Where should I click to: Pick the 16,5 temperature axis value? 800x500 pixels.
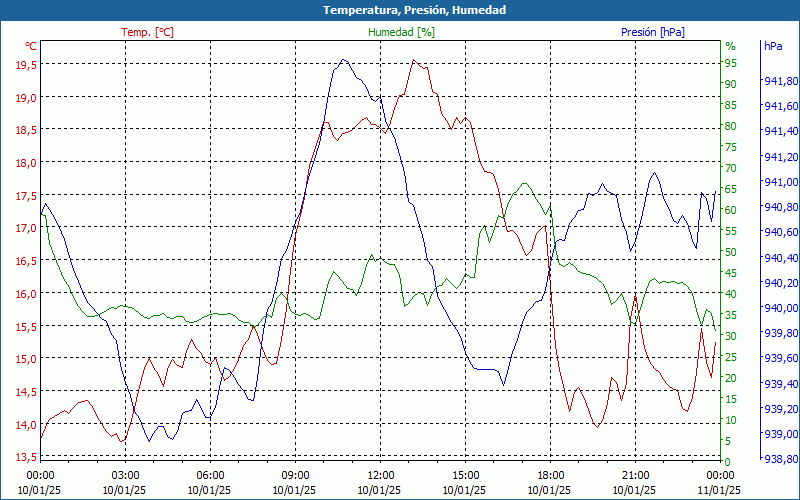pyautogui.click(x=27, y=261)
